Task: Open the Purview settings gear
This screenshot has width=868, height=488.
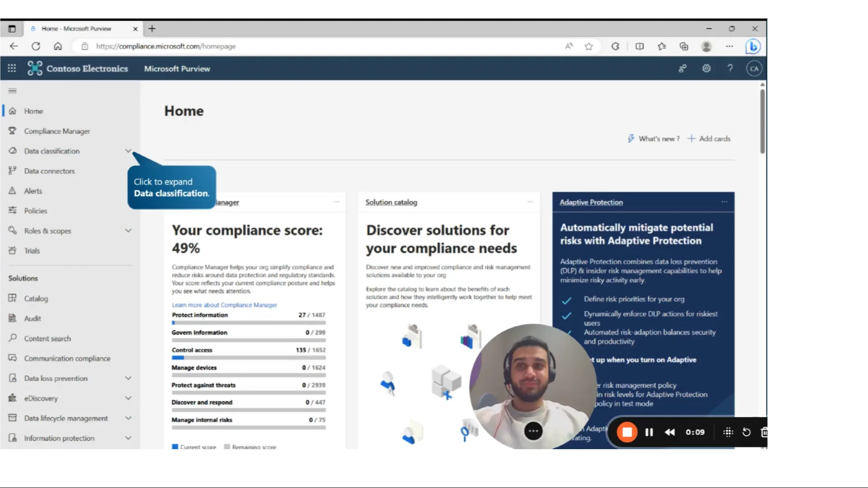Action: [x=706, y=68]
